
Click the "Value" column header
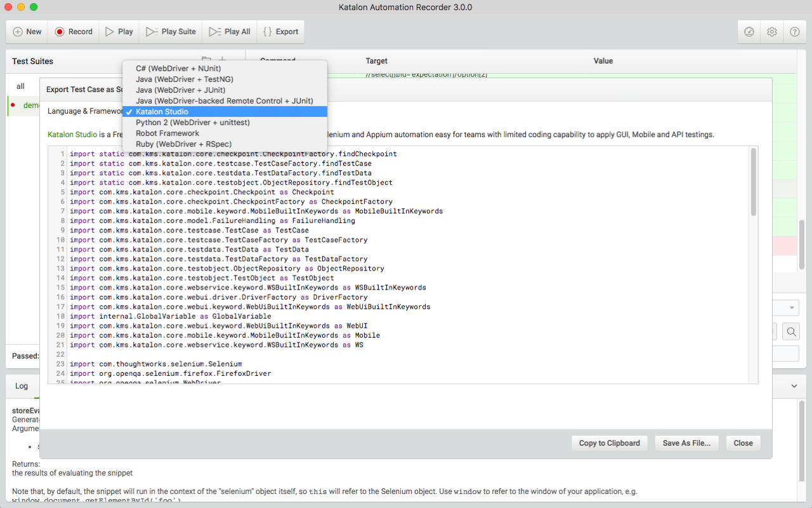(603, 61)
